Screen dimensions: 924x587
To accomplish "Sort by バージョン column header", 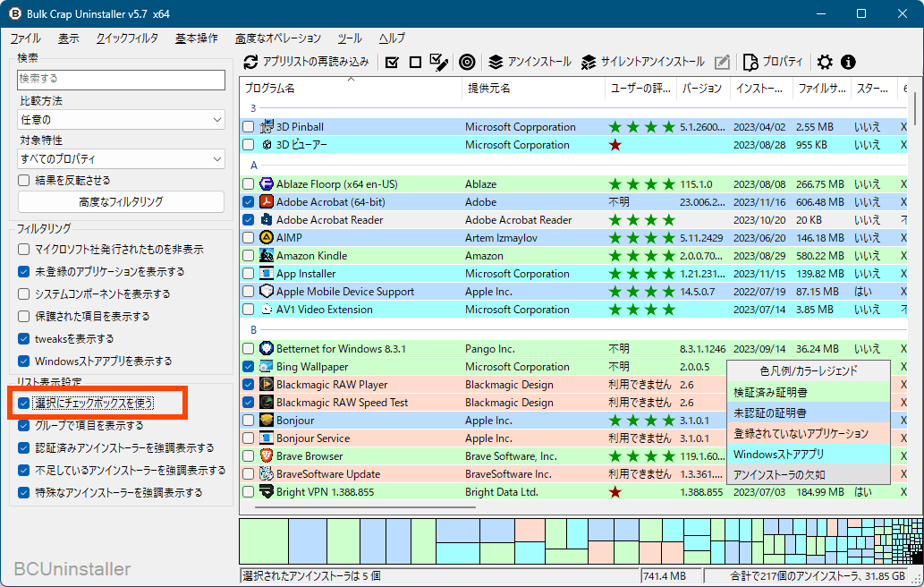I will [x=702, y=89].
